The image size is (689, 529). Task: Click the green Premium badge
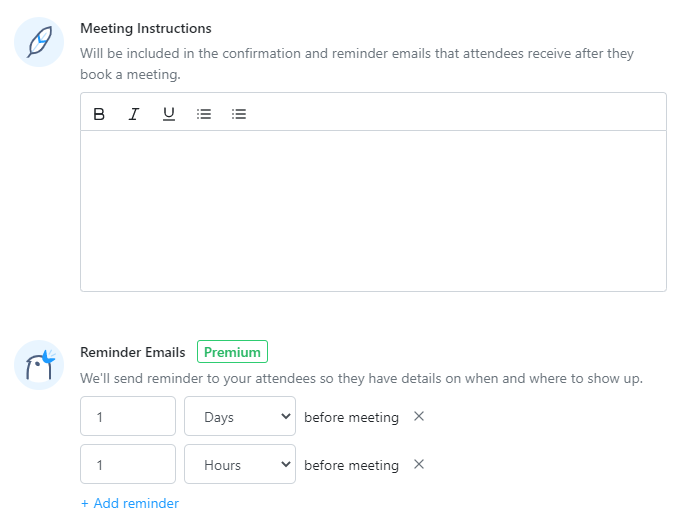coord(232,352)
